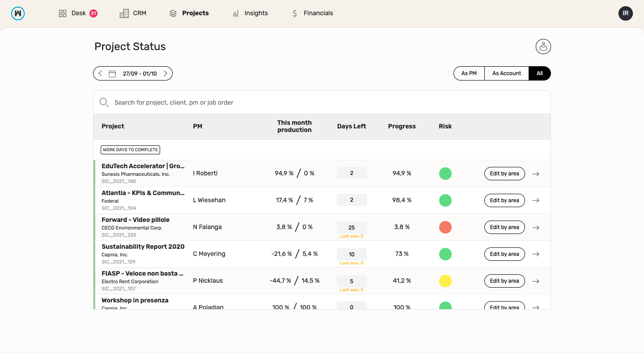Click the red risk indicator for Forward
The height and width of the screenshot is (353, 644).
445,227
